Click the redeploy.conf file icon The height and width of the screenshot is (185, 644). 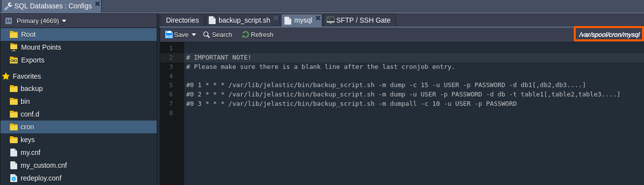[x=14, y=178]
